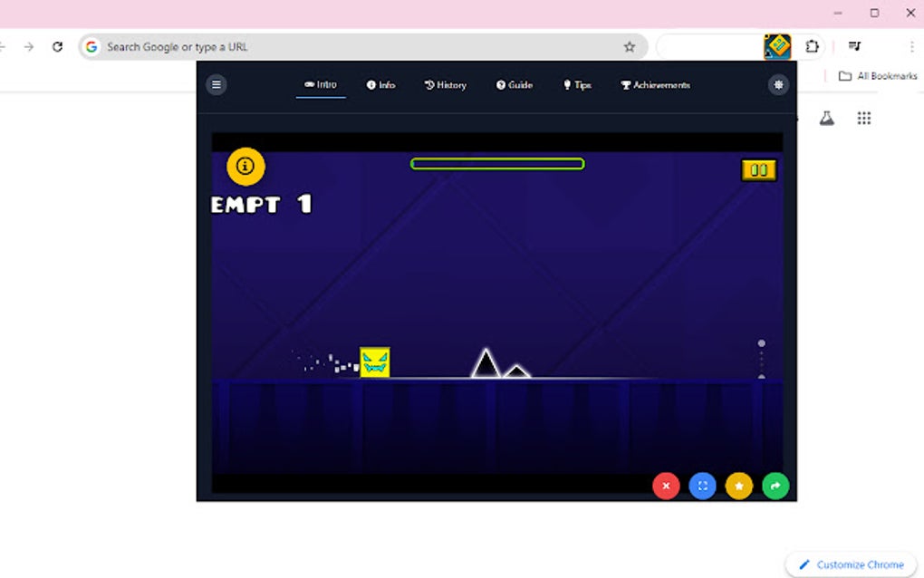
Task: Open the Google apps grid
Action: pyautogui.click(x=864, y=119)
